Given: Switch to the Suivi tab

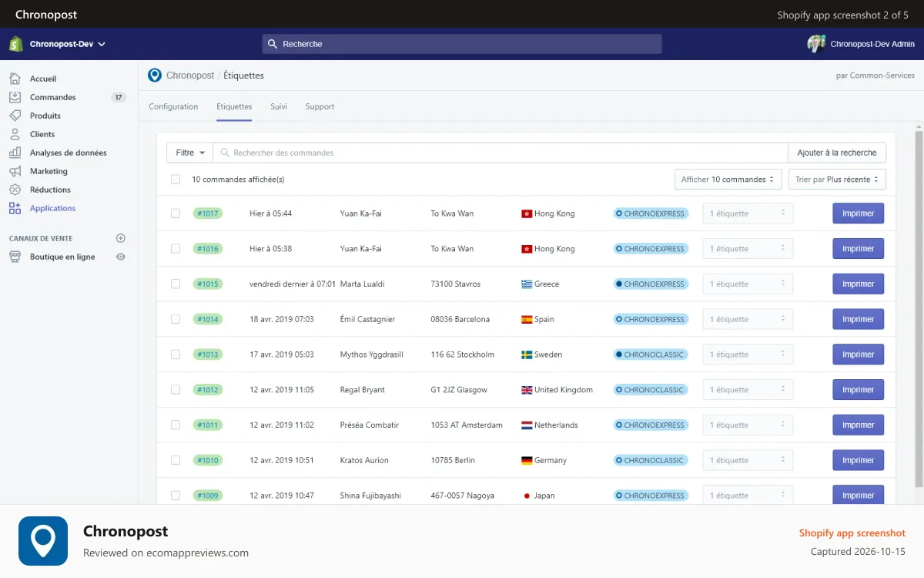Looking at the screenshot, I should (279, 106).
